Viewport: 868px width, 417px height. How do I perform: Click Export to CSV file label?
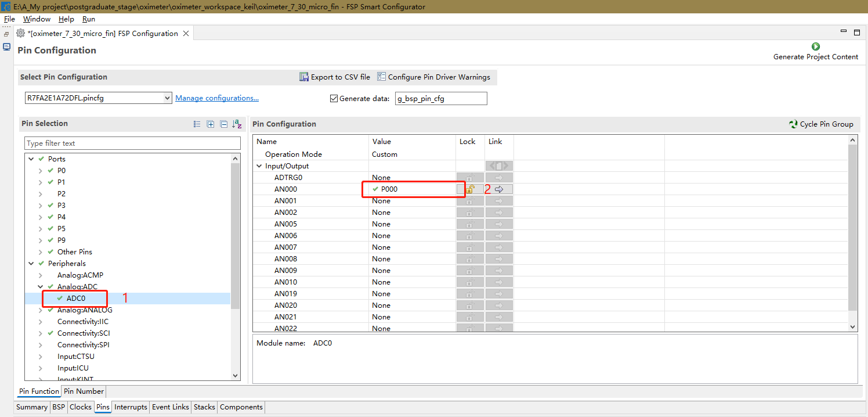coord(341,77)
